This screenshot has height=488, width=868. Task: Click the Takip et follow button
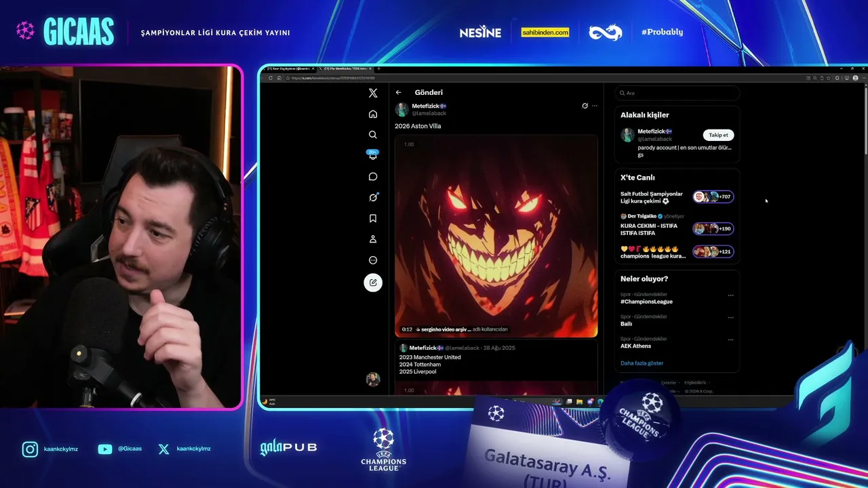point(718,135)
